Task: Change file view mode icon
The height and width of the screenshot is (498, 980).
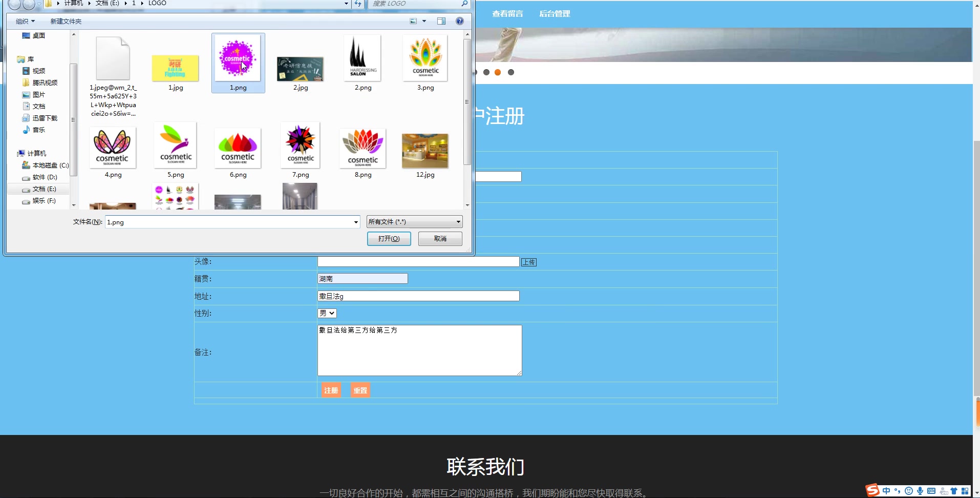Action: 414,21
